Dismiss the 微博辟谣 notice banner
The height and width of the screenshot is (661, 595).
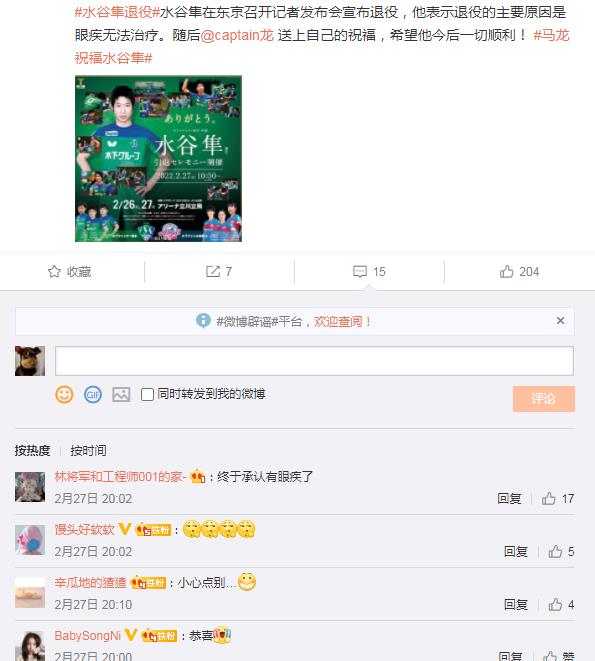pyautogui.click(x=560, y=321)
